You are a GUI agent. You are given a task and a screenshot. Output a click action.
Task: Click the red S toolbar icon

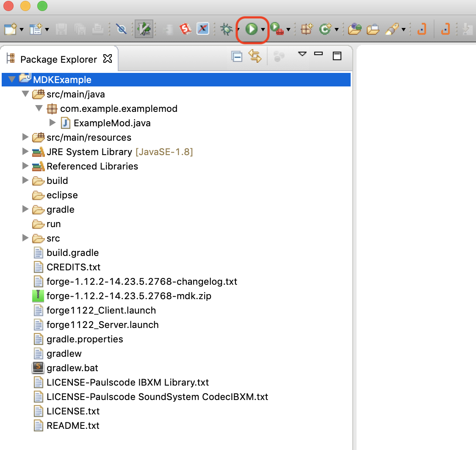click(x=185, y=29)
